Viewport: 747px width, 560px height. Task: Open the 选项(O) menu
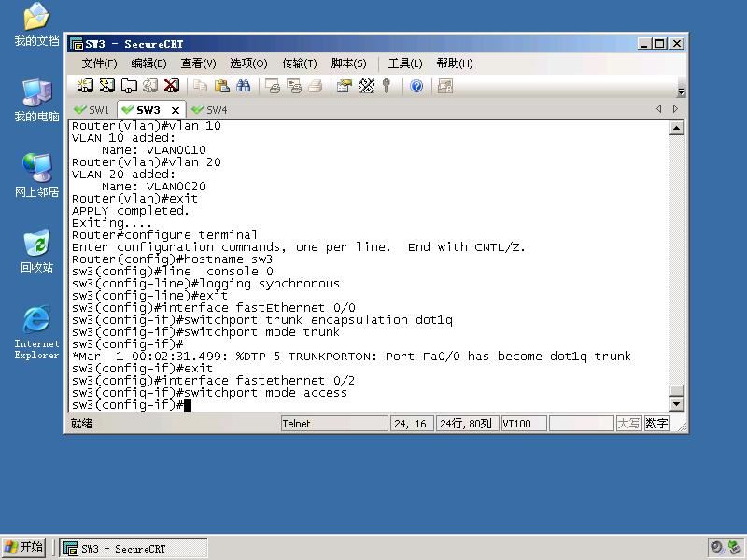(x=248, y=63)
